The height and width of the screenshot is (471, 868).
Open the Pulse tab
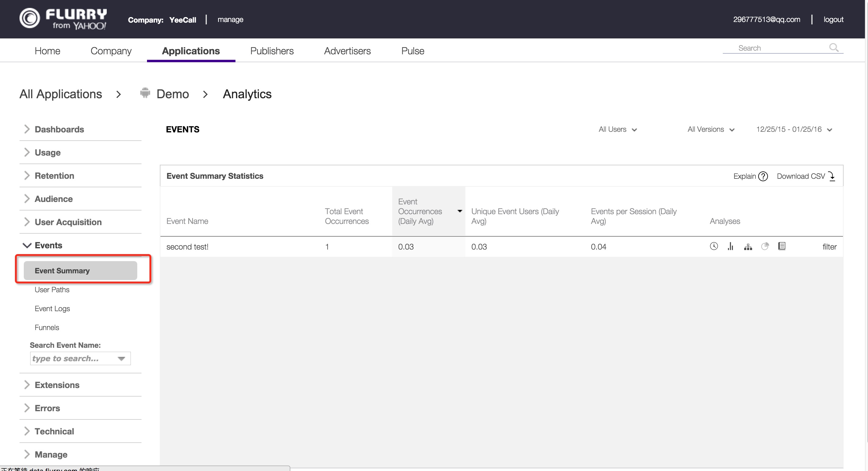coord(413,51)
